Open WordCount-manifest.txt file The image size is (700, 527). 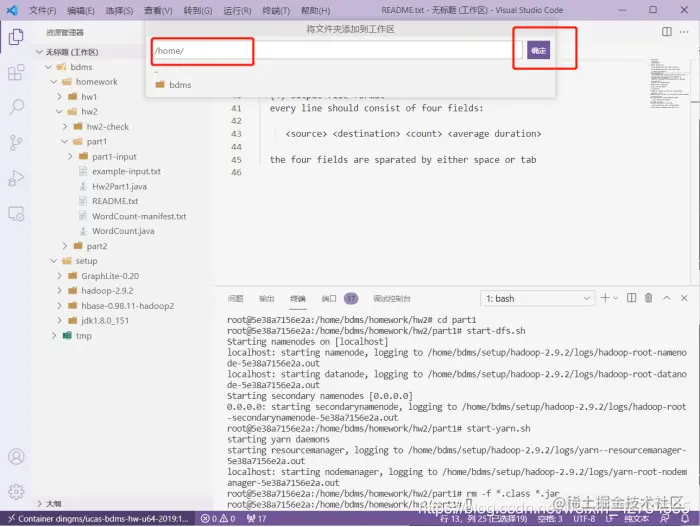(x=139, y=216)
